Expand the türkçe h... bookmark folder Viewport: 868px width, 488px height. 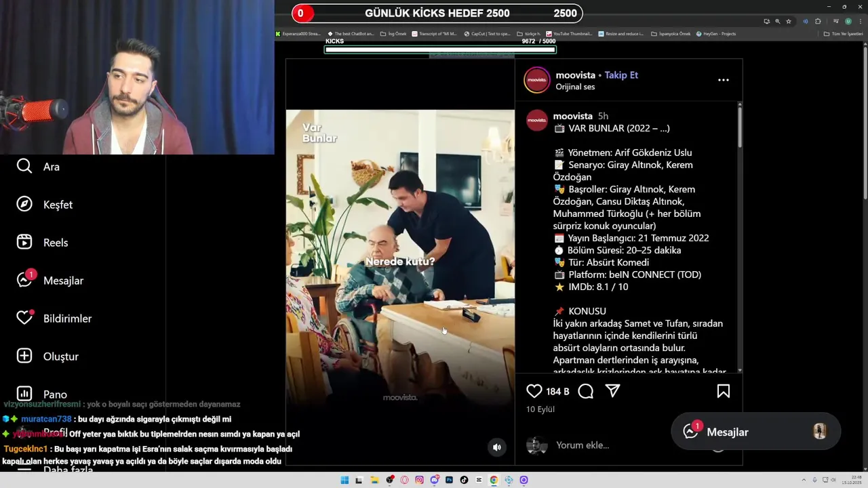point(529,33)
